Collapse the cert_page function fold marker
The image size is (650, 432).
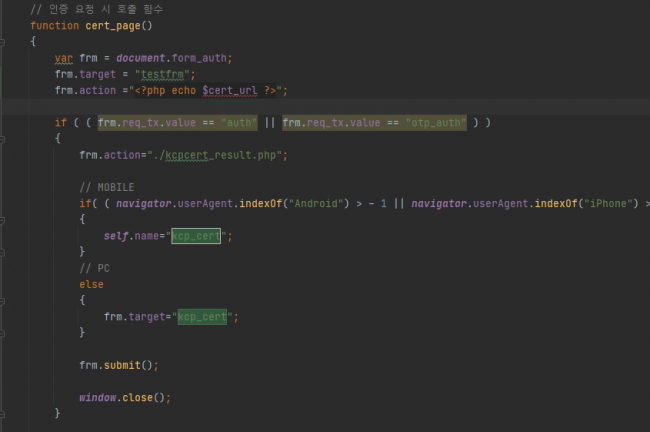tap(2, 42)
